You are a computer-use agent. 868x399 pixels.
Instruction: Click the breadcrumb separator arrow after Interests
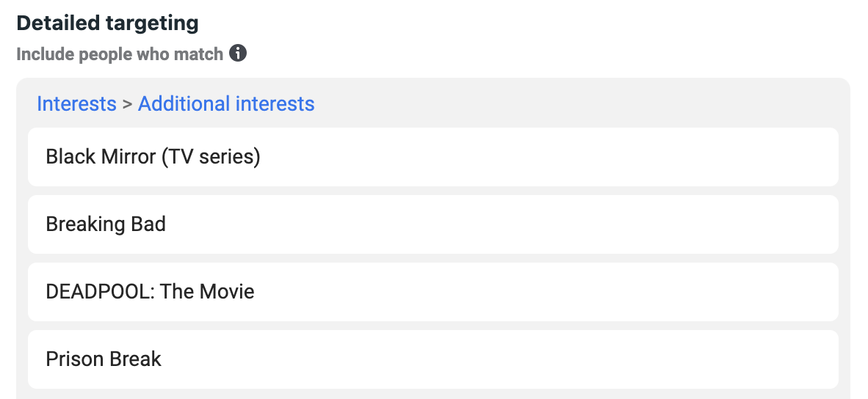click(127, 105)
